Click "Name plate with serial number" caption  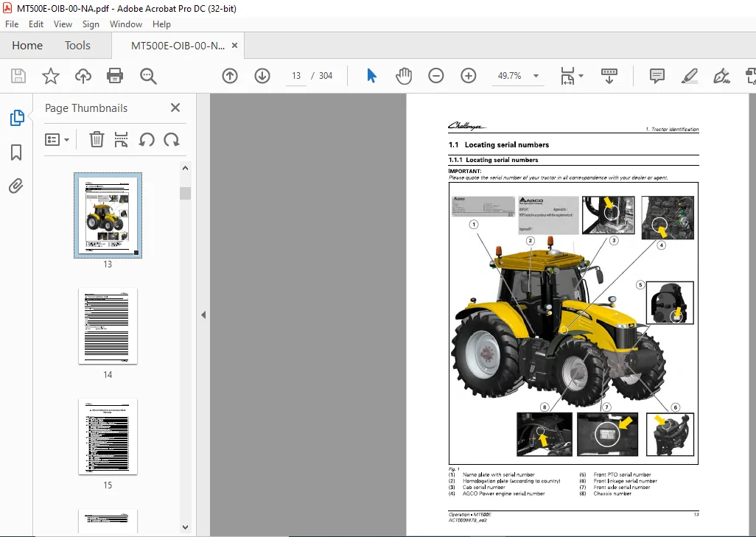click(x=499, y=475)
